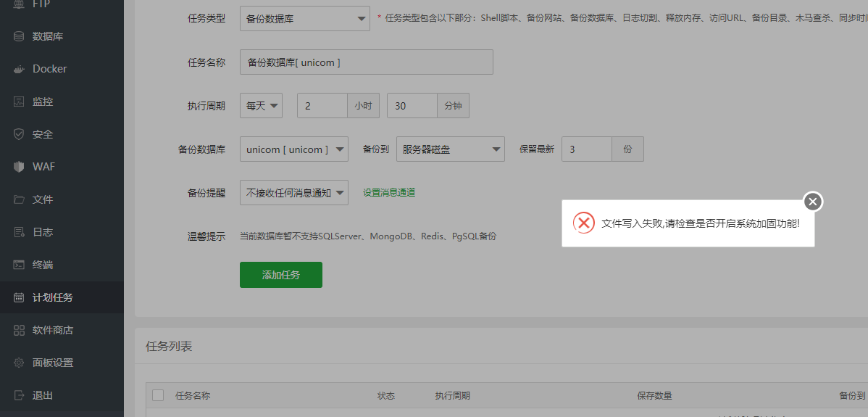Click the 状态 column header
Viewport: 868px width, 417px height.
[x=386, y=395]
